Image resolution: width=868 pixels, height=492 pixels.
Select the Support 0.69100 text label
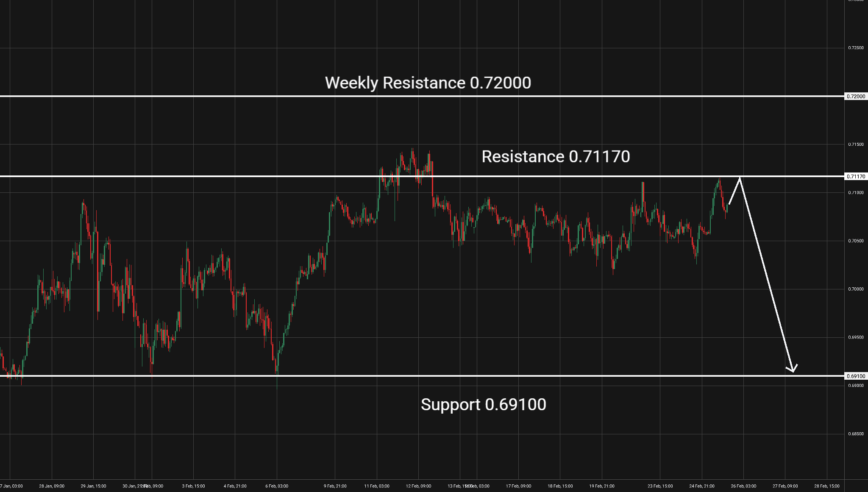click(x=483, y=405)
